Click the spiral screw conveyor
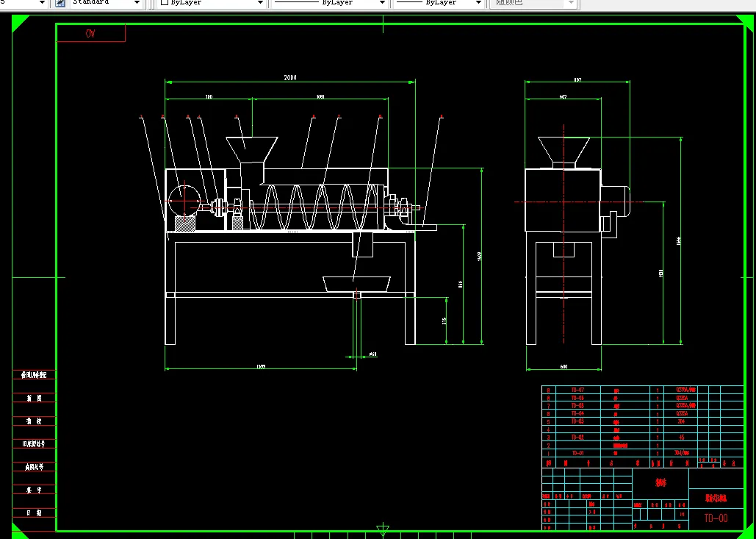Viewport: 756px width, 539px height. (316, 207)
